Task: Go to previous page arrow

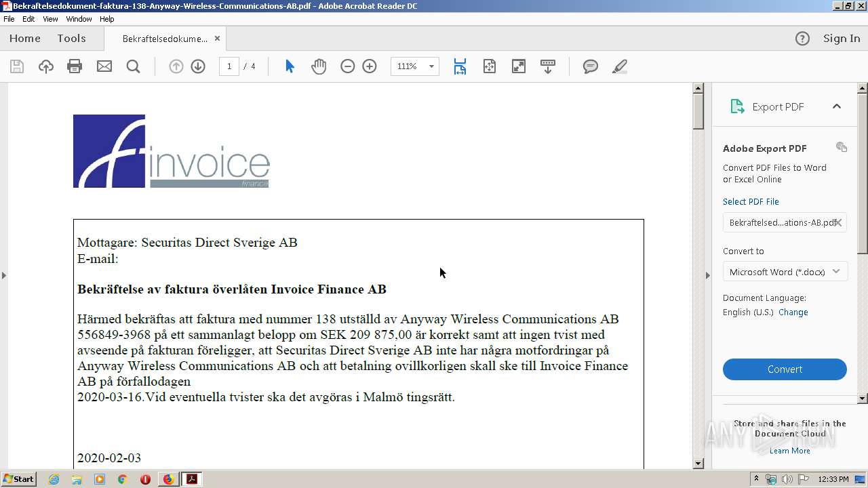Action: (x=176, y=66)
